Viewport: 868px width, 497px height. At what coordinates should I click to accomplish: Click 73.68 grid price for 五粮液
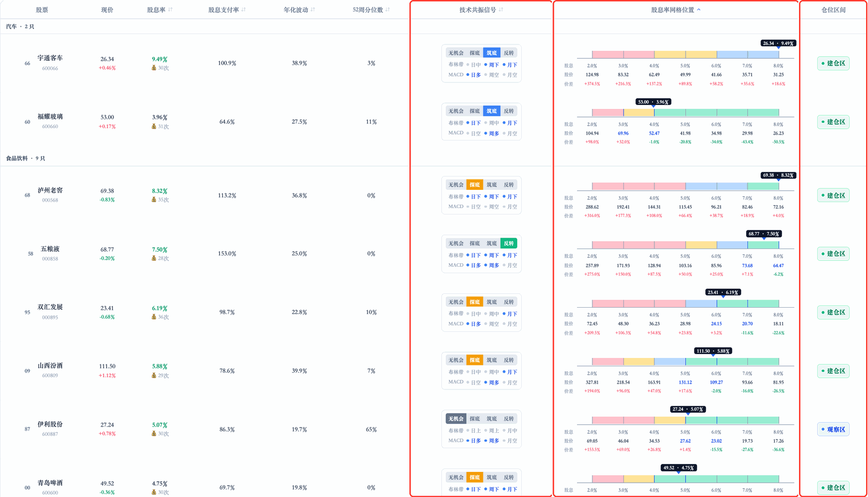click(747, 266)
